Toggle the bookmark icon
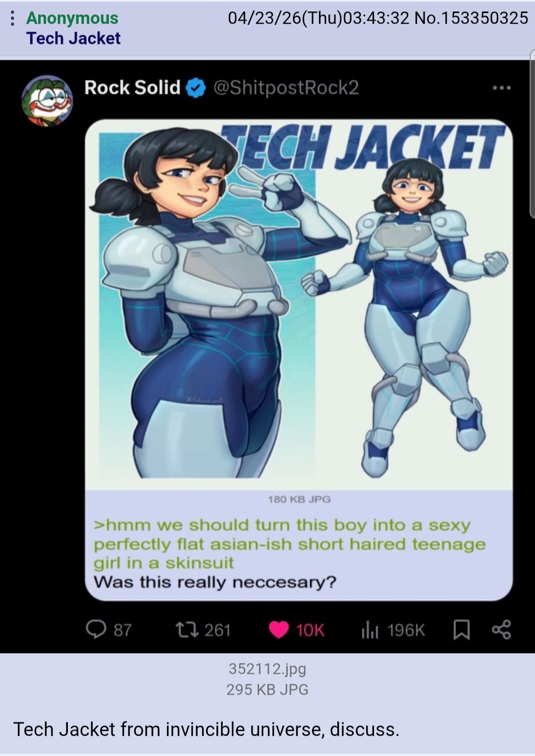 [x=462, y=630]
